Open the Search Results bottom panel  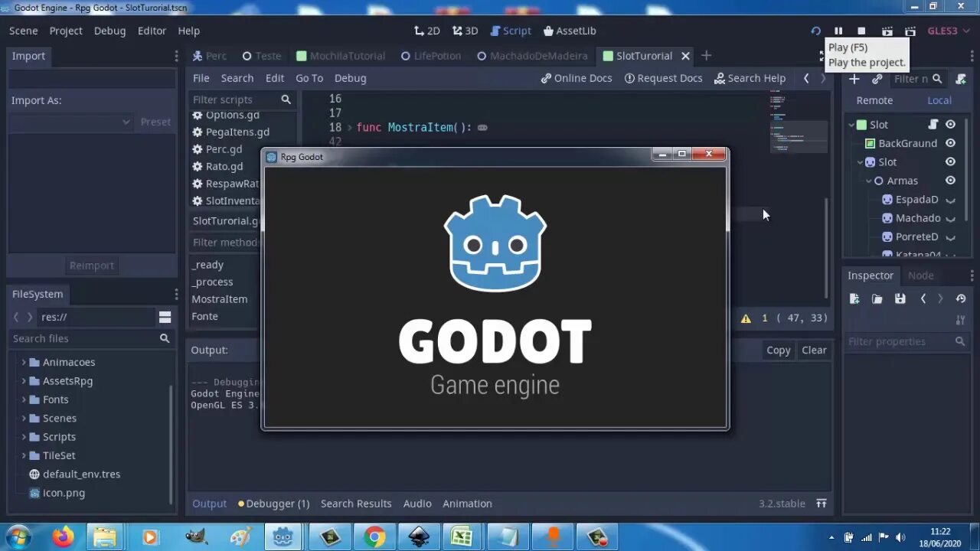tap(356, 504)
